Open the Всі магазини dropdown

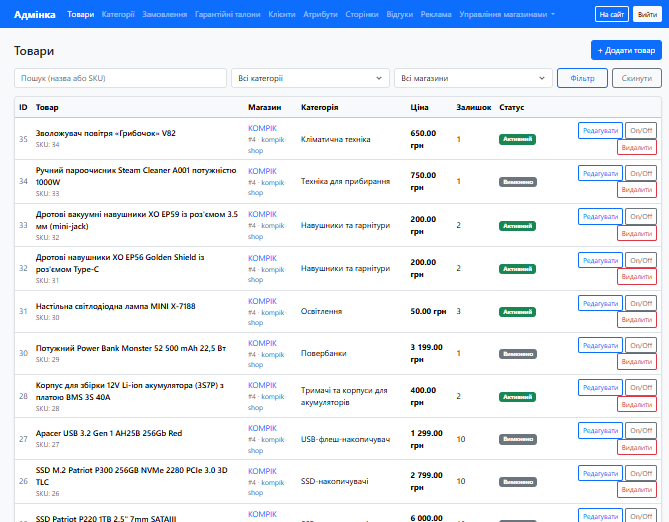tap(473, 78)
